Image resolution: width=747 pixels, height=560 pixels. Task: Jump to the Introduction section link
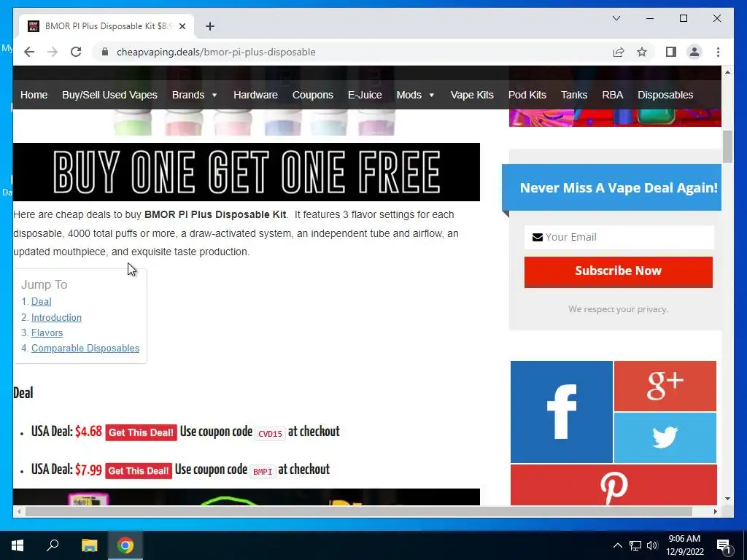pos(56,317)
